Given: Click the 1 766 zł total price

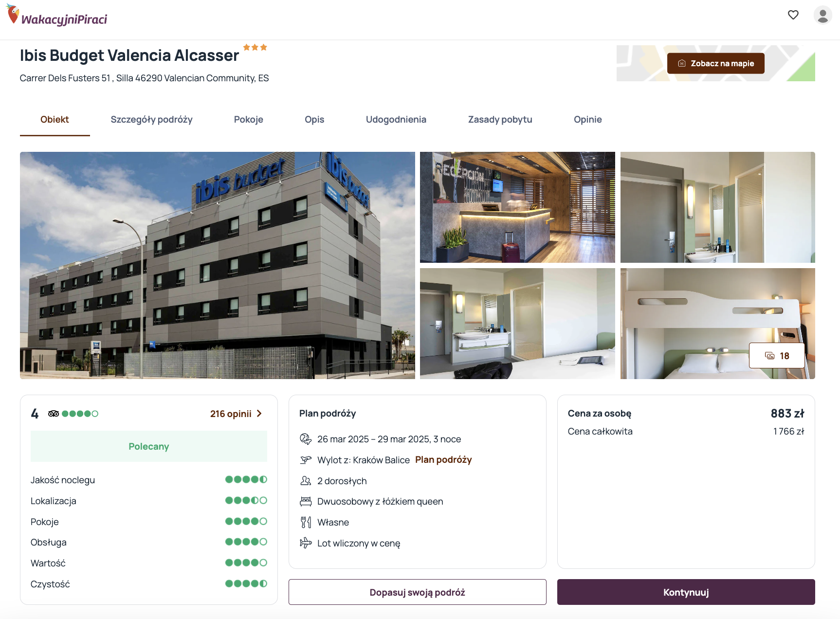Looking at the screenshot, I should (789, 431).
